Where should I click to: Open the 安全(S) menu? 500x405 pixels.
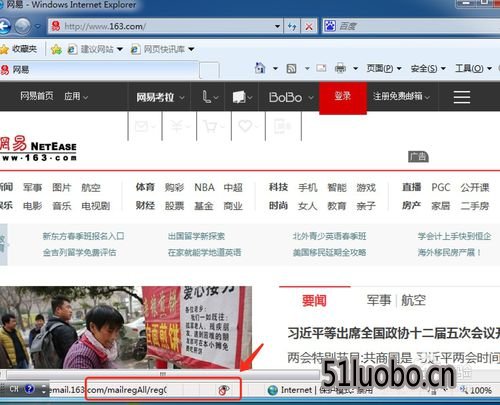click(x=428, y=68)
